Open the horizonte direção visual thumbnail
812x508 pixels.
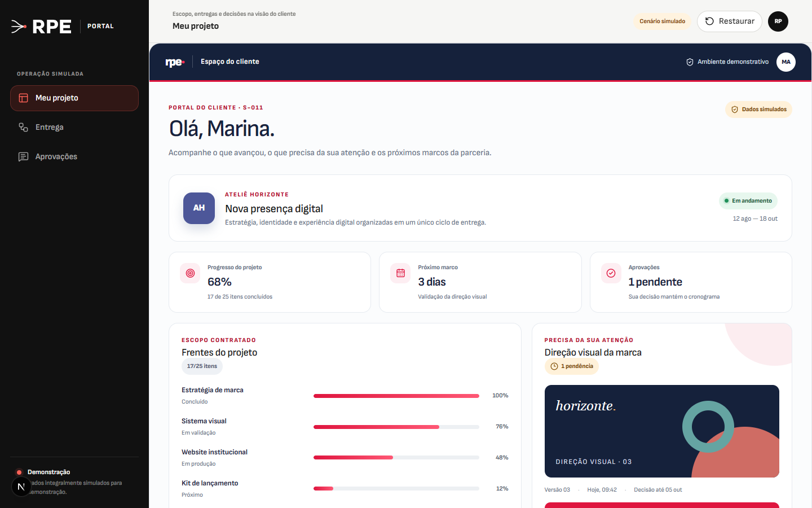click(662, 431)
